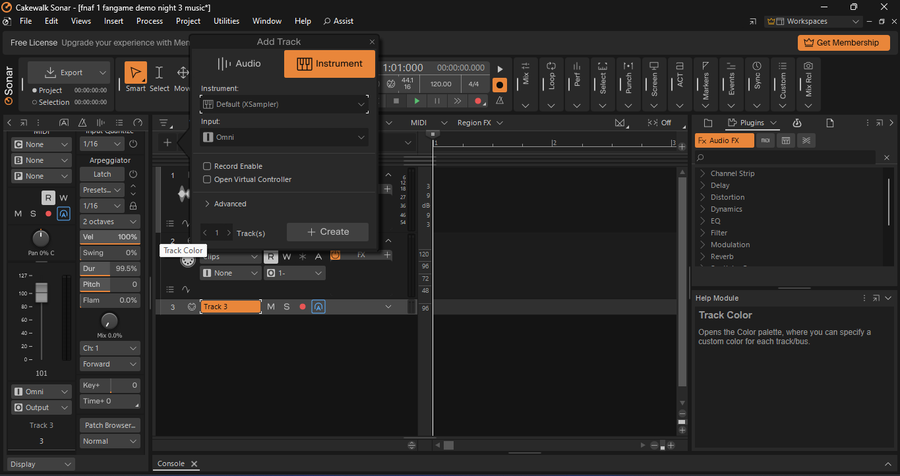
Task: Switch to MIDI FX plugin filter
Action: (x=765, y=141)
